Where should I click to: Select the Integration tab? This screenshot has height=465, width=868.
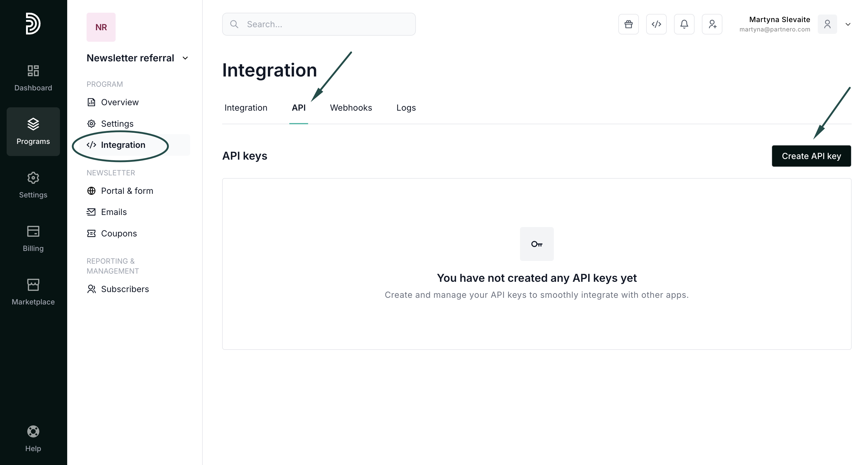[246, 108]
